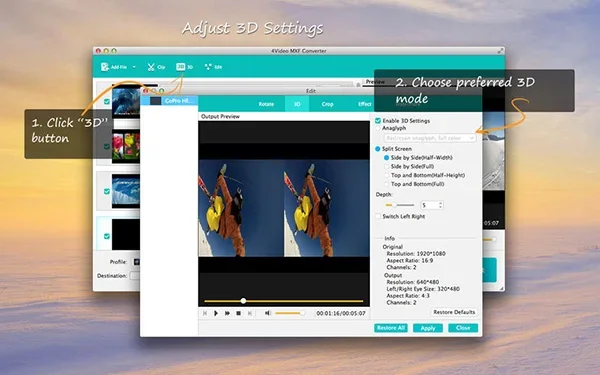Image resolution: width=600 pixels, height=375 pixels.
Task: Click the video seek bar handle
Action: 243,301
